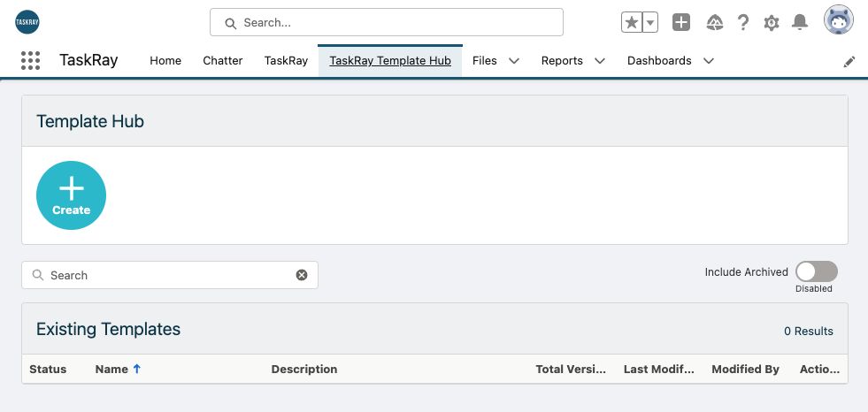The width and height of the screenshot is (868, 412).
Task: Expand the Favorites list dropdown arrow
Action: (650, 23)
